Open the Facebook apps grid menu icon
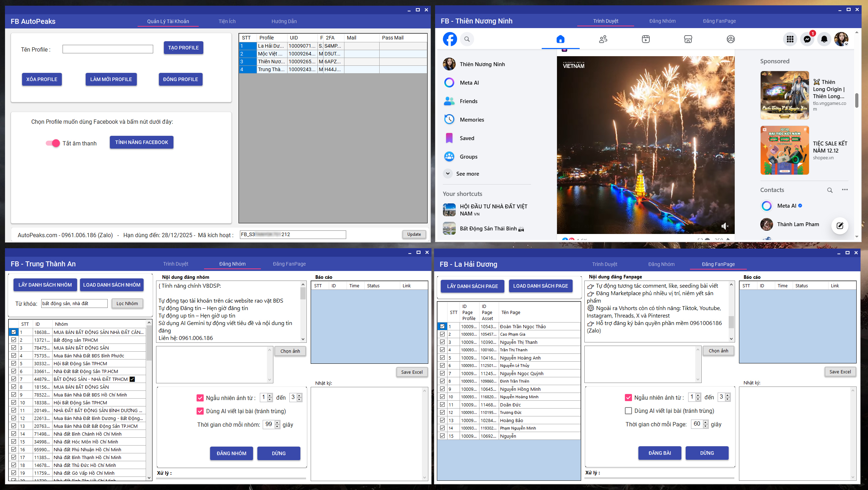Viewport: 868px width, 490px height. [x=790, y=39]
